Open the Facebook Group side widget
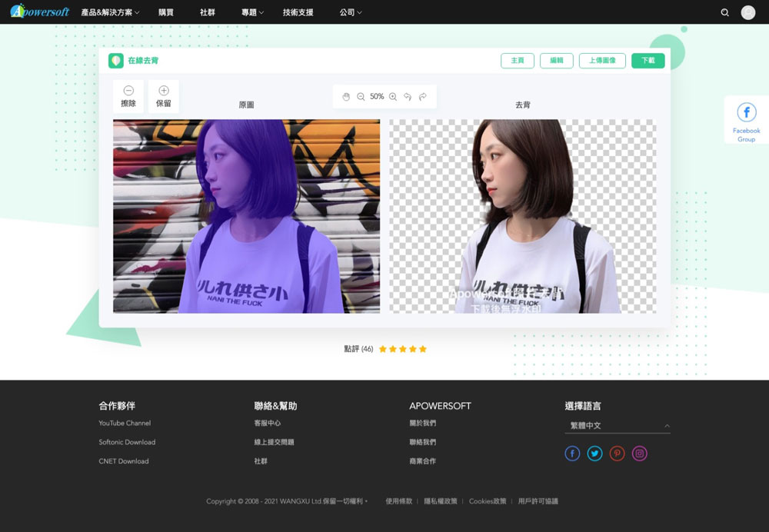Viewport: 769px width, 532px height. coord(746,120)
